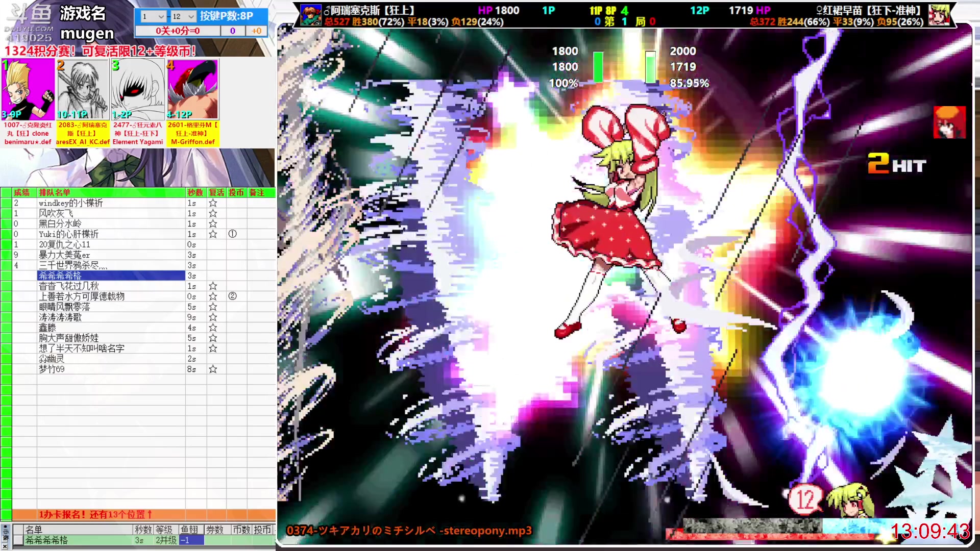Click revive star for 眼睛风飘零落
Image resolution: width=980 pixels, height=551 pixels.
(213, 307)
